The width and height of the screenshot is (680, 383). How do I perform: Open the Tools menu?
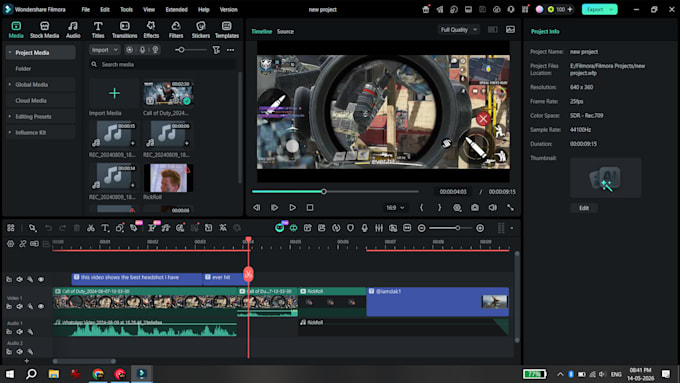pyautogui.click(x=126, y=10)
